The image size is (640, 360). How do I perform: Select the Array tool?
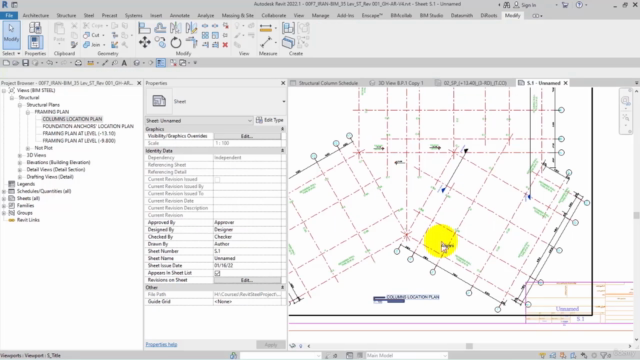click(205, 36)
